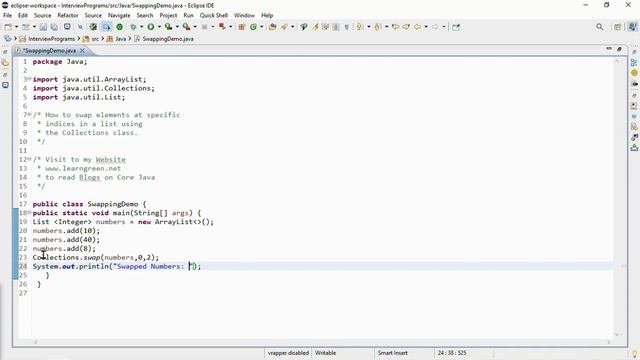Click the Save toolbar icon
This screenshot has width=640, height=360.
click(x=43, y=27)
